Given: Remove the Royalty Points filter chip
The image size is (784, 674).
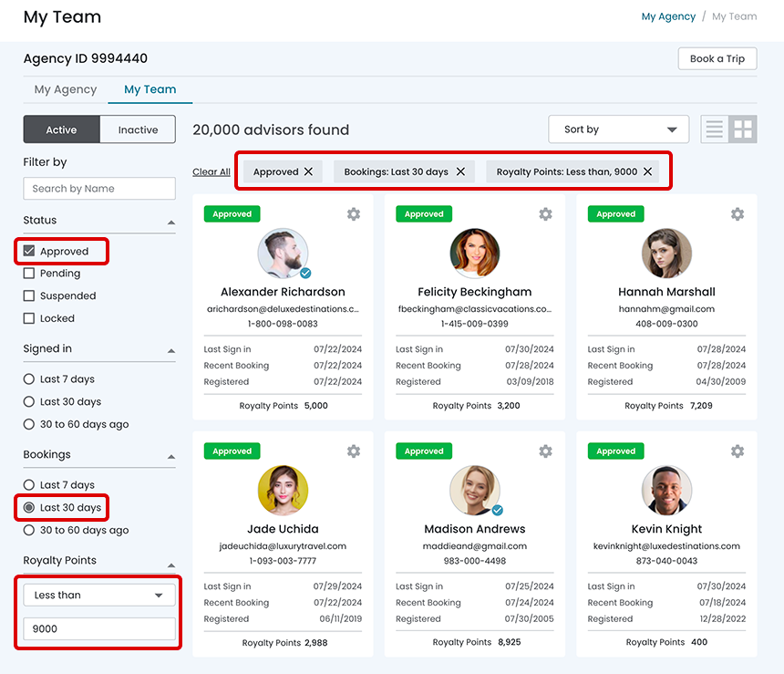Looking at the screenshot, I should pos(648,171).
